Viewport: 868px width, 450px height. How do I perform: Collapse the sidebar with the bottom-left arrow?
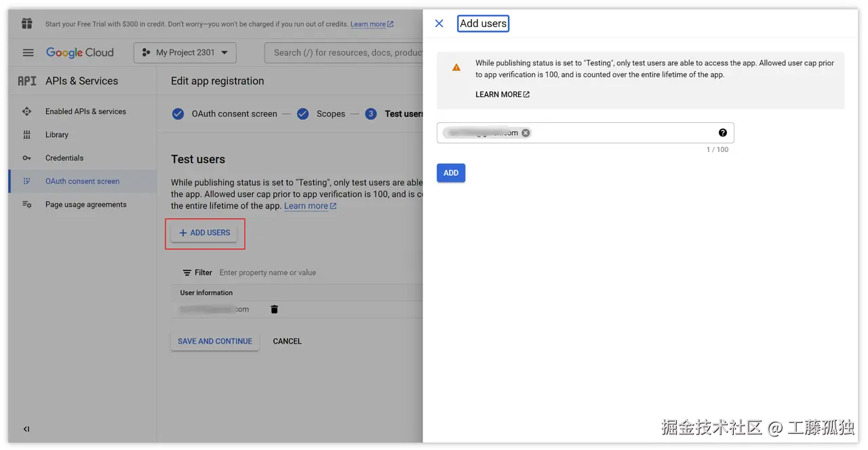click(x=26, y=429)
